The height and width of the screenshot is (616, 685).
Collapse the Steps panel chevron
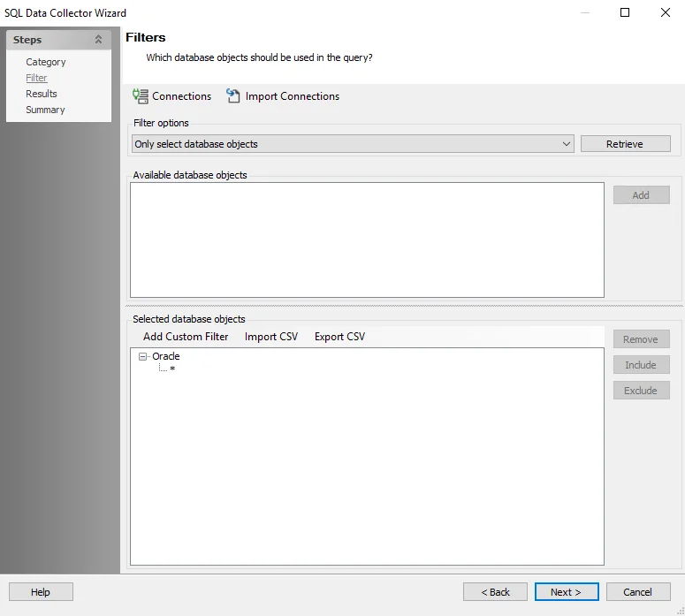[x=98, y=39]
